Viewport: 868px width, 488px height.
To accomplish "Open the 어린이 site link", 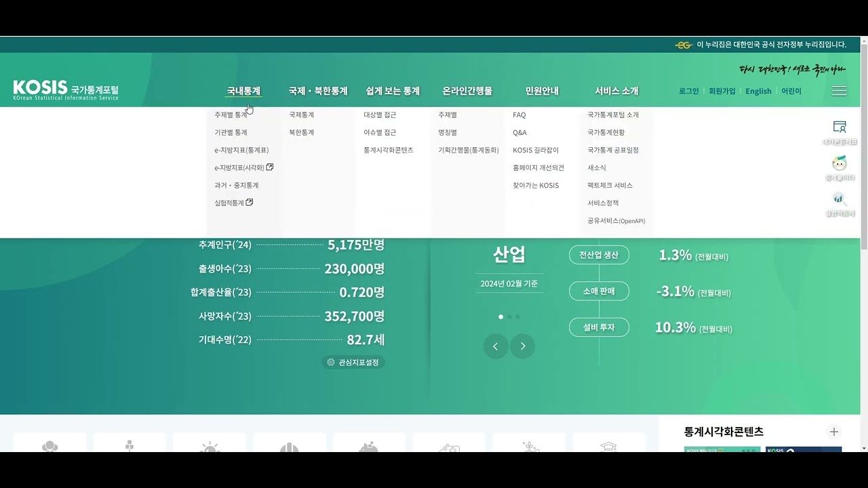I will [791, 91].
